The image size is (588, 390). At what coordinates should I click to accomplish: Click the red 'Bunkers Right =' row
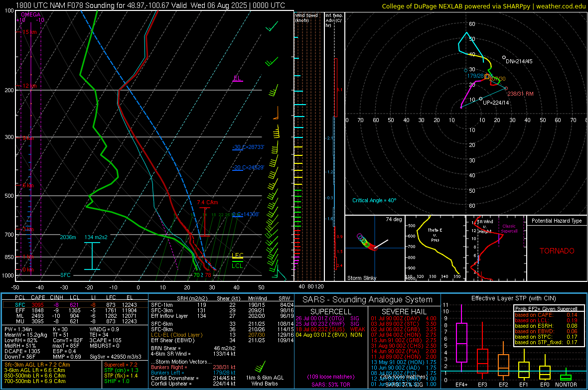[193, 367]
